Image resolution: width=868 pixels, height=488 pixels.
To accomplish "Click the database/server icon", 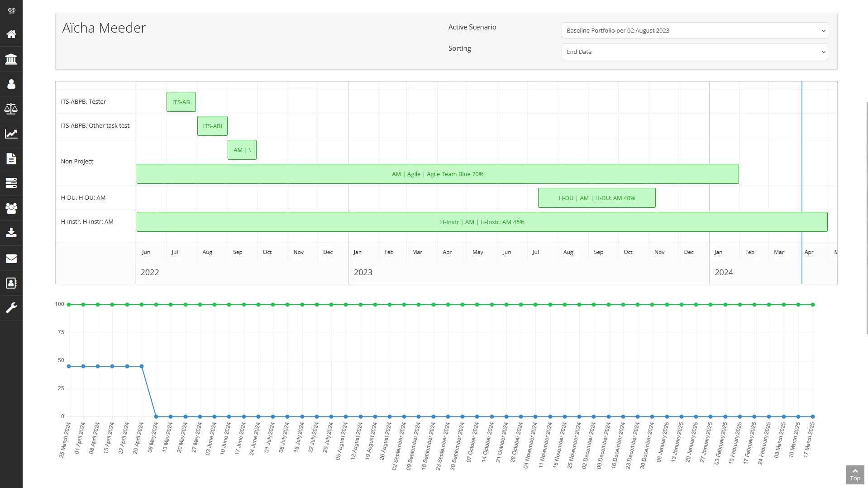I will coord(11,183).
